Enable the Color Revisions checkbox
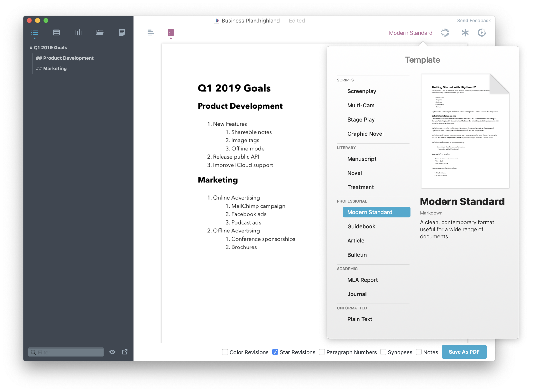Viewport: 534px width, 392px height. pyautogui.click(x=225, y=352)
